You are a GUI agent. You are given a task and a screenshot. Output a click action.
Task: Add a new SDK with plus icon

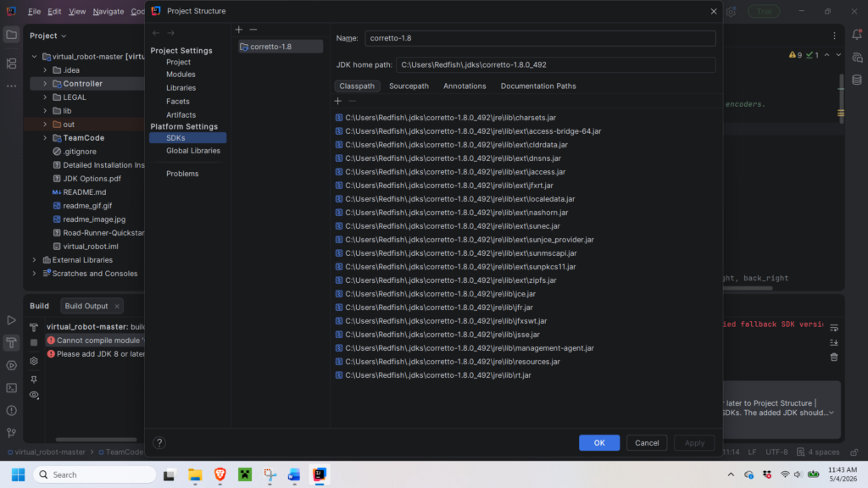[238, 30]
